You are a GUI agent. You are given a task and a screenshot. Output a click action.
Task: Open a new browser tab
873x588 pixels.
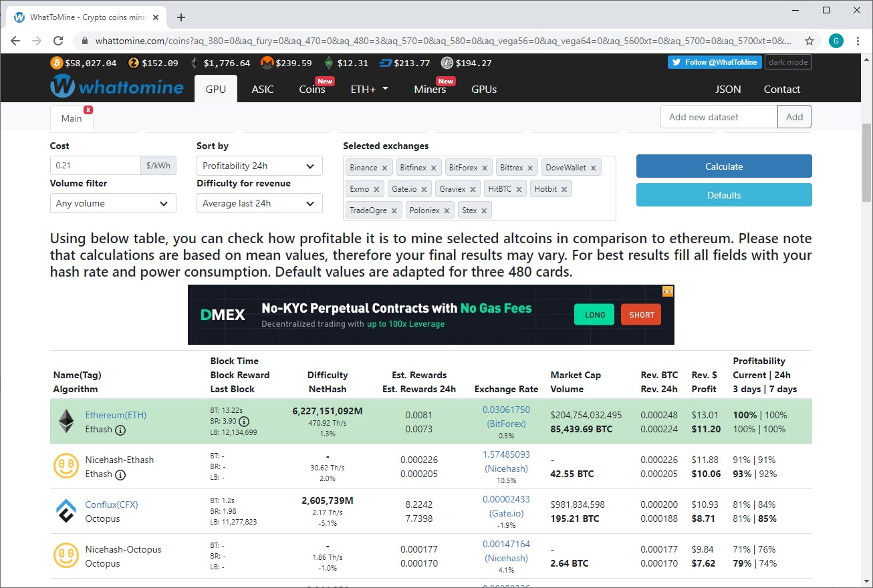click(x=181, y=17)
